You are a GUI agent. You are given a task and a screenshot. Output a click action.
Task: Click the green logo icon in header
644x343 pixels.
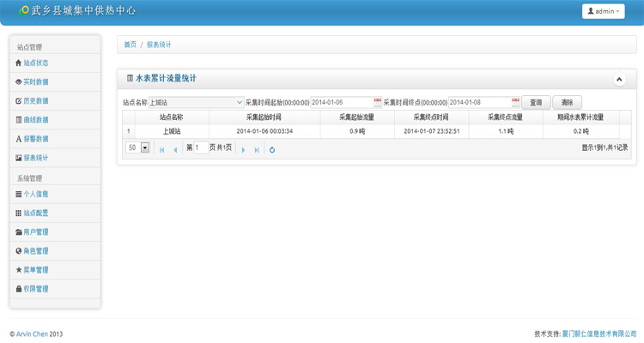(24, 10)
